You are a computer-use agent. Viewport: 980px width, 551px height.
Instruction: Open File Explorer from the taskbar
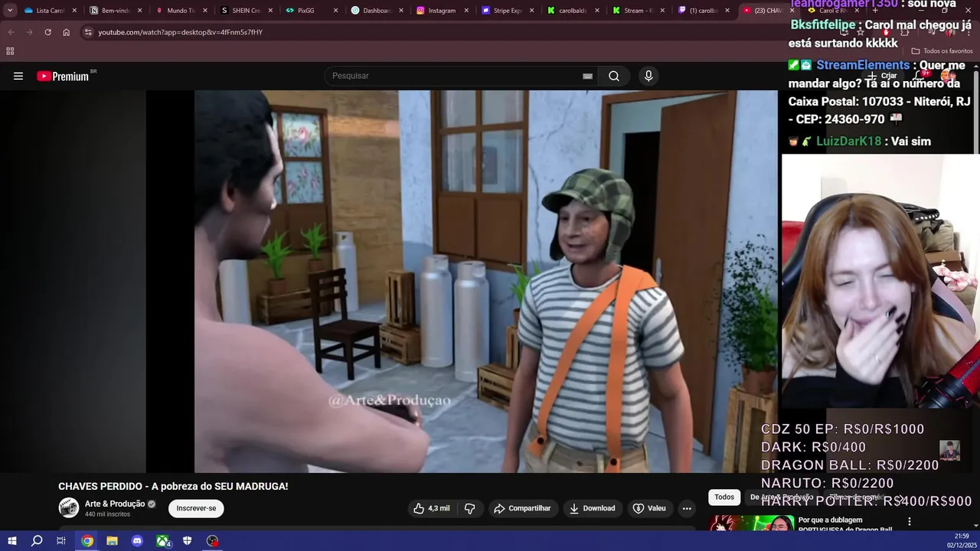(x=112, y=541)
